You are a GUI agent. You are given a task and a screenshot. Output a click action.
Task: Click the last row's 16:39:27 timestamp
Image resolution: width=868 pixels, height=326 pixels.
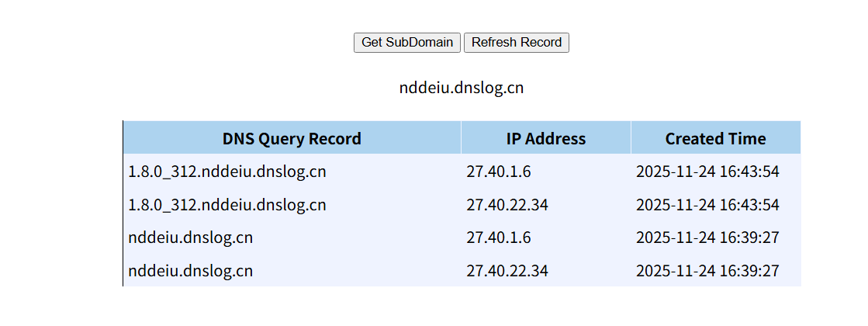tap(707, 272)
